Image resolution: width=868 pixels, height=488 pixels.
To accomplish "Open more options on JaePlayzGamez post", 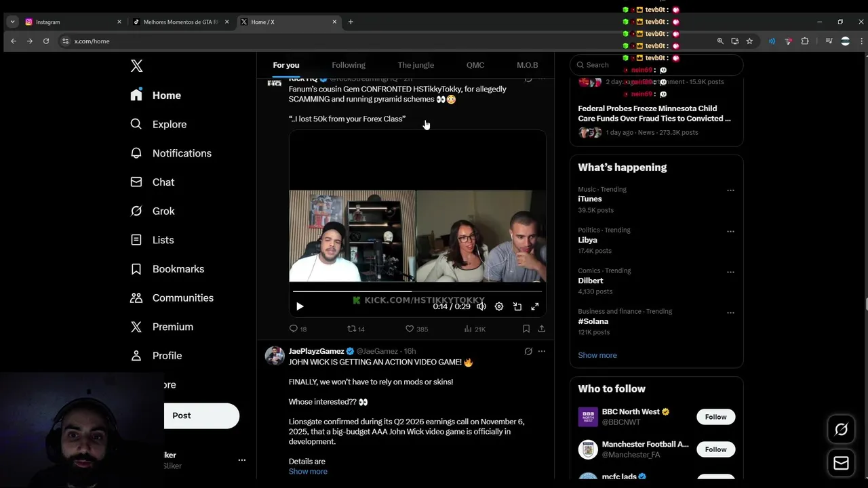I will (x=542, y=351).
